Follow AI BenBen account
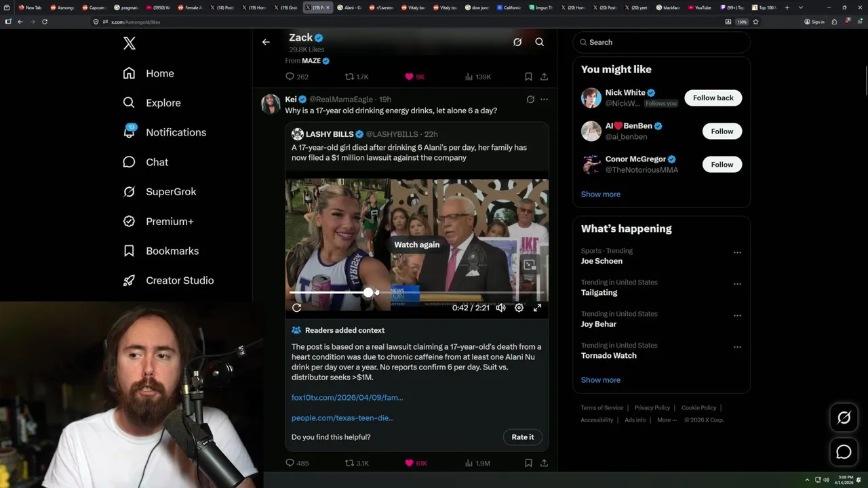 (x=722, y=131)
